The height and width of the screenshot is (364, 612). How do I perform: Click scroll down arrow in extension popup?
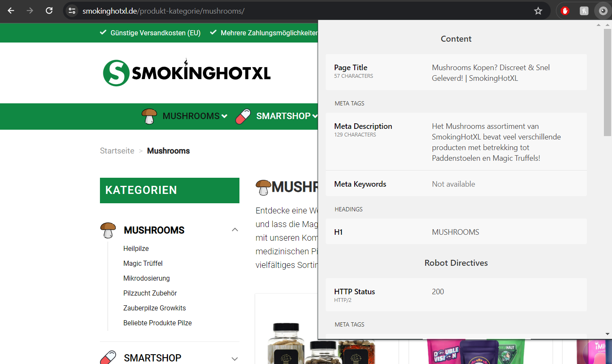(x=607, y=334)
